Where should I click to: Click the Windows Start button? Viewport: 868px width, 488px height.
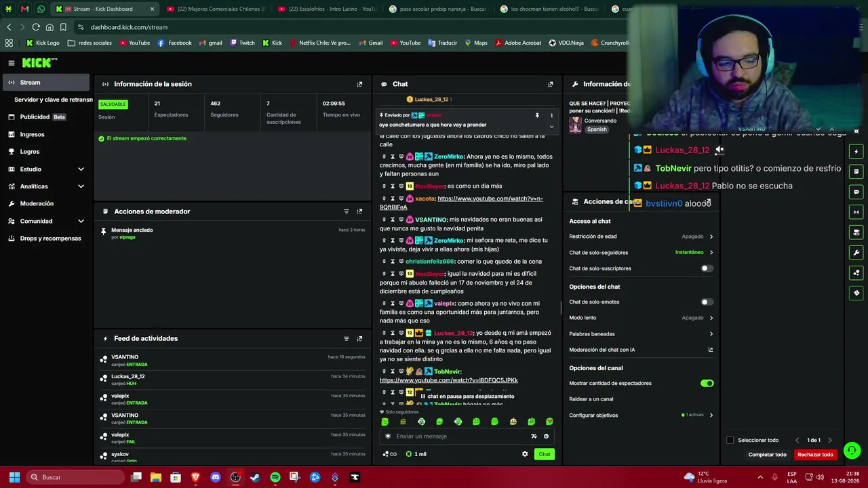click(x=14, y=477)
